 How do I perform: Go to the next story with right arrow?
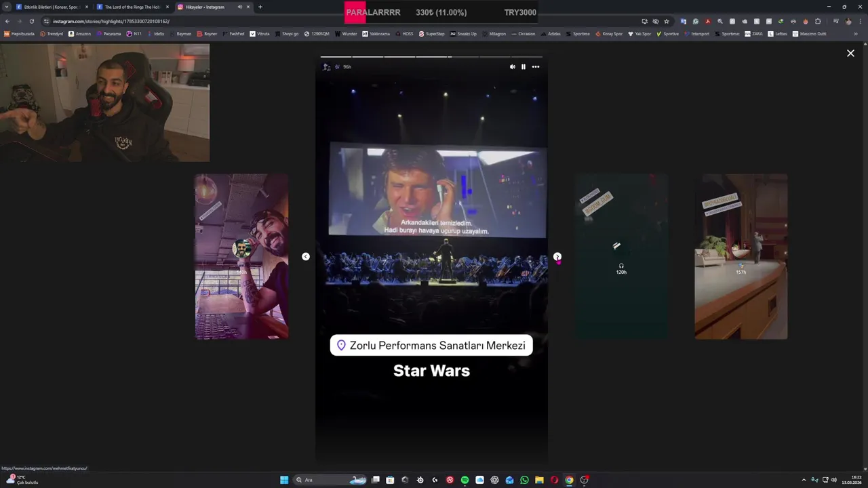(x=557, y=257)
